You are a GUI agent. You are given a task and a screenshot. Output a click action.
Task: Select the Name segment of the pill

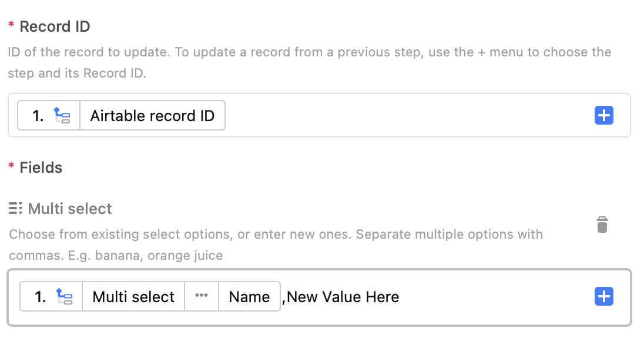[x=249, y=297]
